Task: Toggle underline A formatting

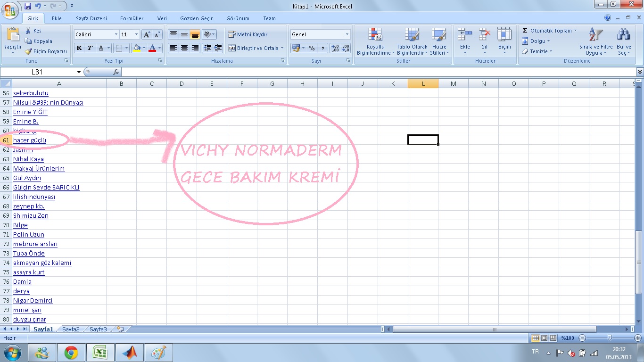Action: 101,48
